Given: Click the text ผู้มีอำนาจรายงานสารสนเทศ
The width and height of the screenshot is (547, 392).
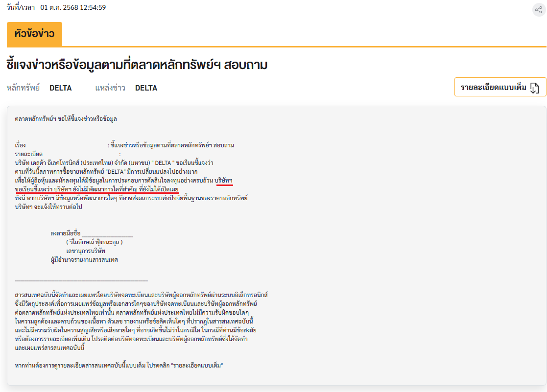Looking at the screenshot, I should (x=84, y=260).
